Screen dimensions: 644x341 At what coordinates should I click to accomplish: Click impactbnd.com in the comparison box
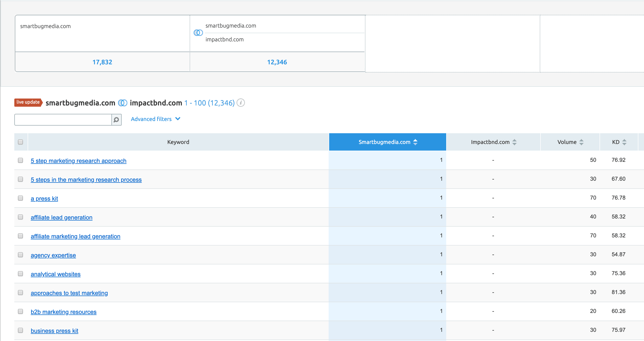(x=225, y=40)
